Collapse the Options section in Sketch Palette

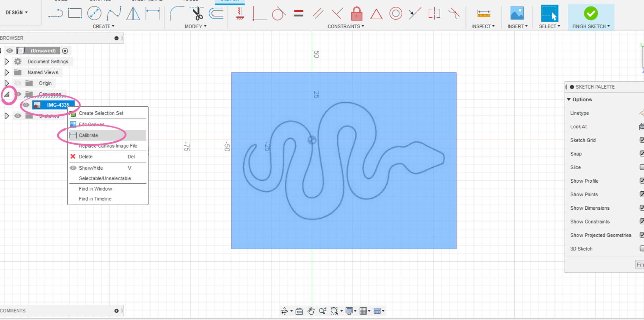tap(569, 99)
